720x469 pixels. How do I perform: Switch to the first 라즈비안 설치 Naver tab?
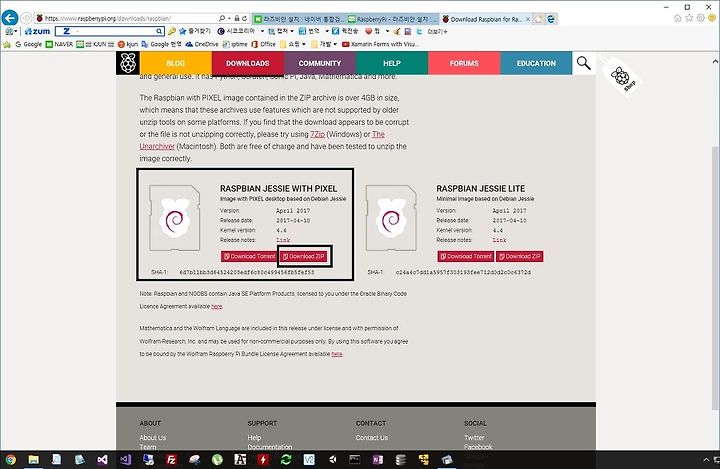pyautogui.click(x=299, y=19)
